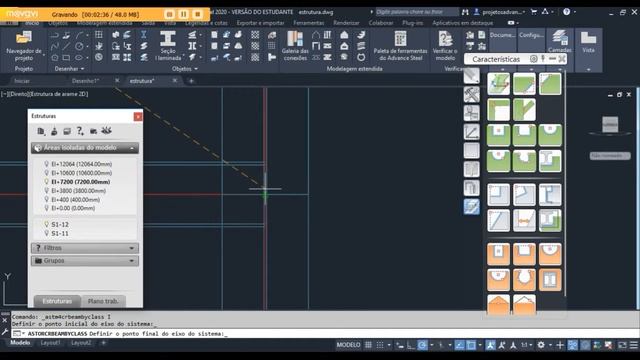
Task: Choose the gray diagonal cut feature icon
Action: click(x=498, y=220)
